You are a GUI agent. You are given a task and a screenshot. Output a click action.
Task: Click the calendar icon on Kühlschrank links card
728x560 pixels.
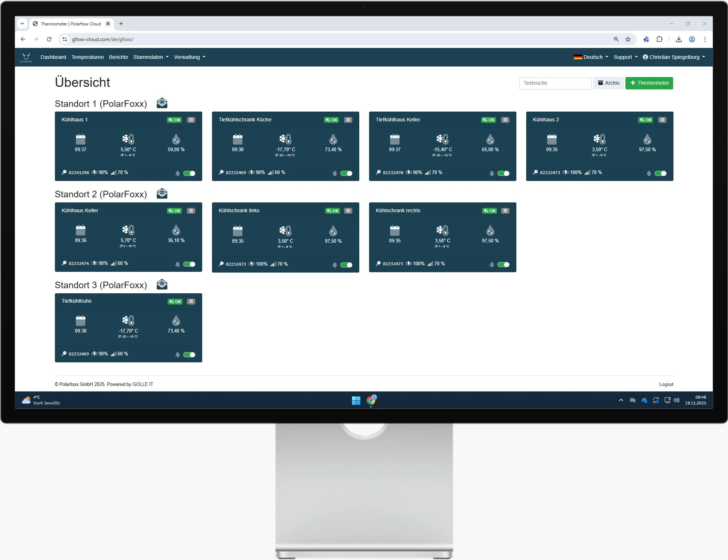(x=237, y=231)
